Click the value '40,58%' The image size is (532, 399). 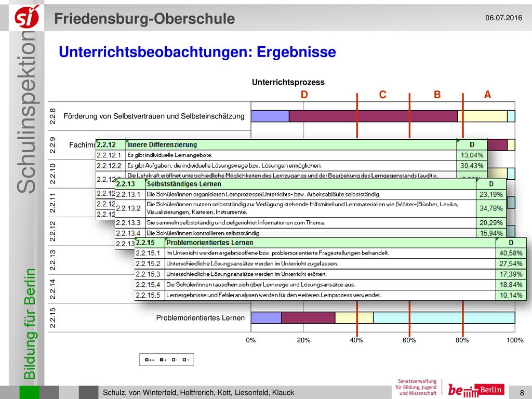coord(511,253)
